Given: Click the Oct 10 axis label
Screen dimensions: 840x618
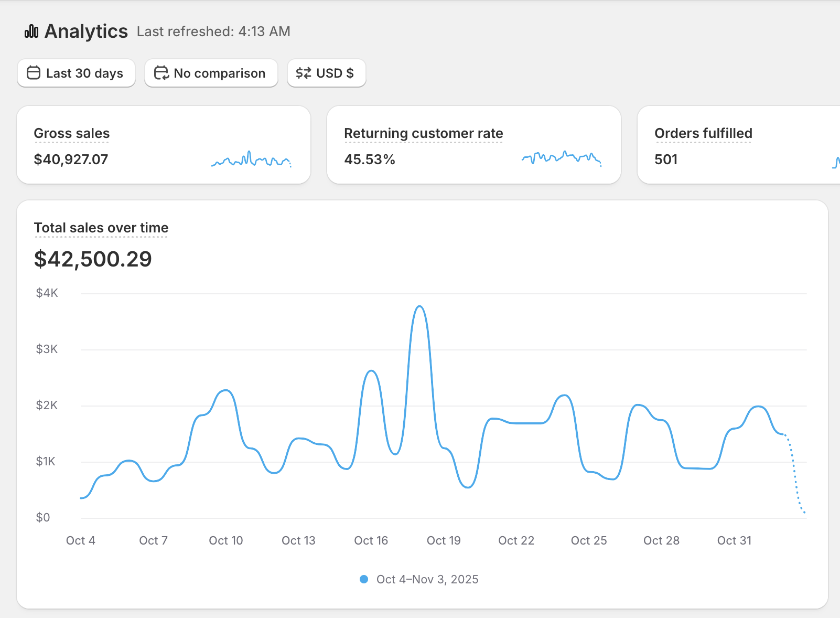Looking at the screenshot, I should pyautogui.click(x=226, y=540).
